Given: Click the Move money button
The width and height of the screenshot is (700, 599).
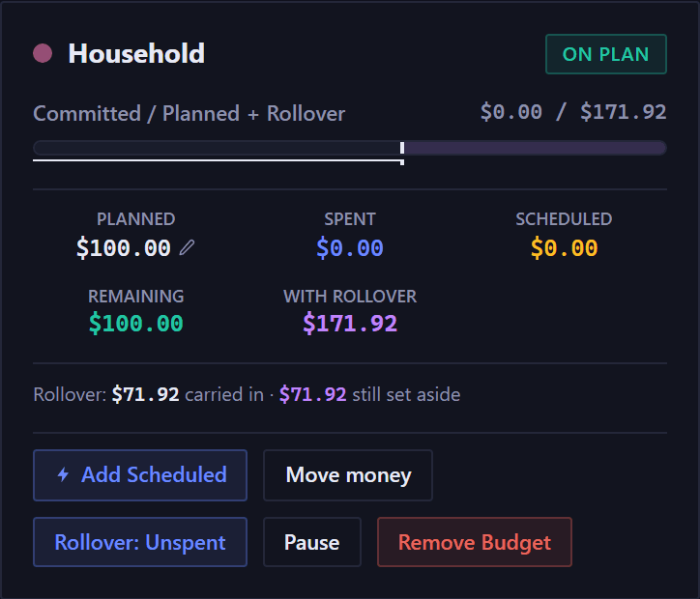Looking at the screenshot, I should pos(348,475).
